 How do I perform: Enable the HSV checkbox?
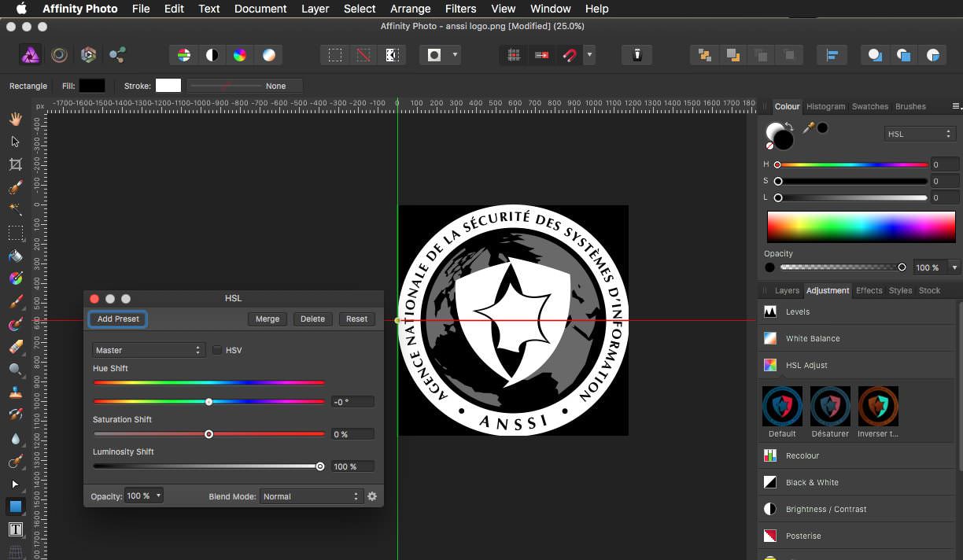click(x=217, y=350)
